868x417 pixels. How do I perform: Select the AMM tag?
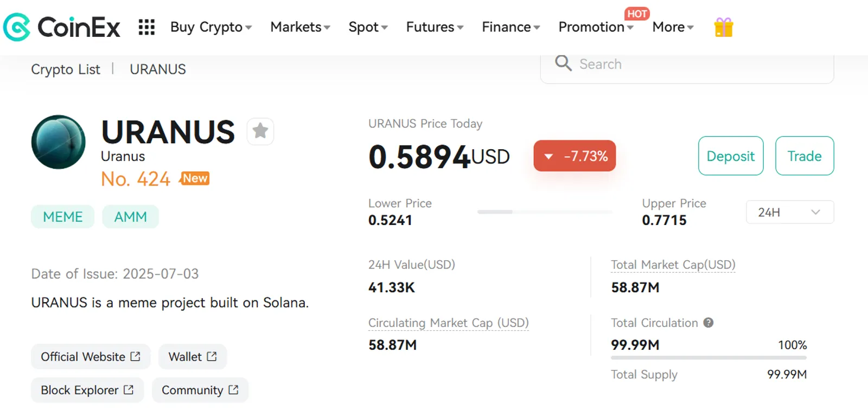pyautogui.click(x=131, y=217)
